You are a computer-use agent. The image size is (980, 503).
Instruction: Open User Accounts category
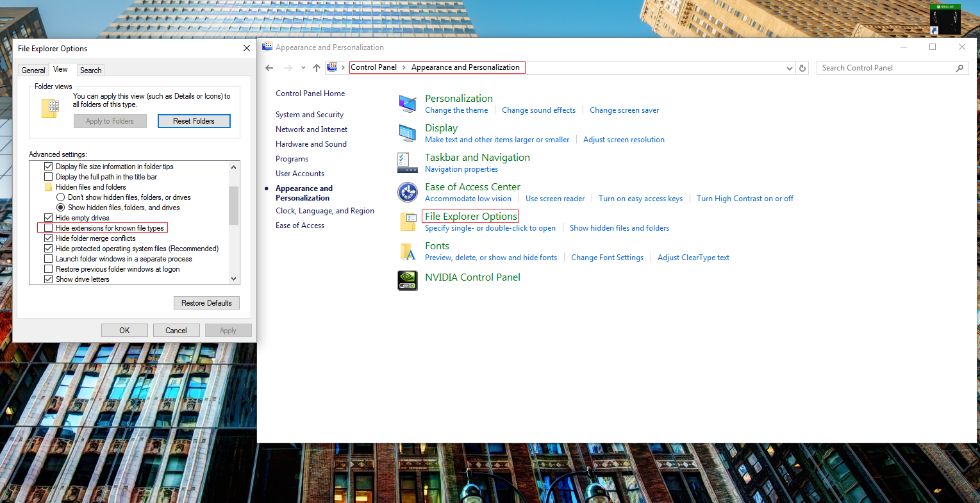point(300,174)
